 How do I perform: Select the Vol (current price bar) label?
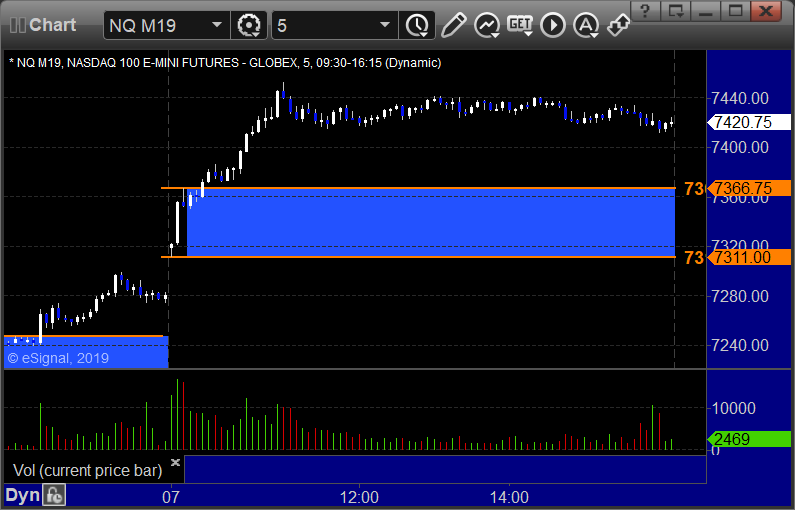coord(87,470)
